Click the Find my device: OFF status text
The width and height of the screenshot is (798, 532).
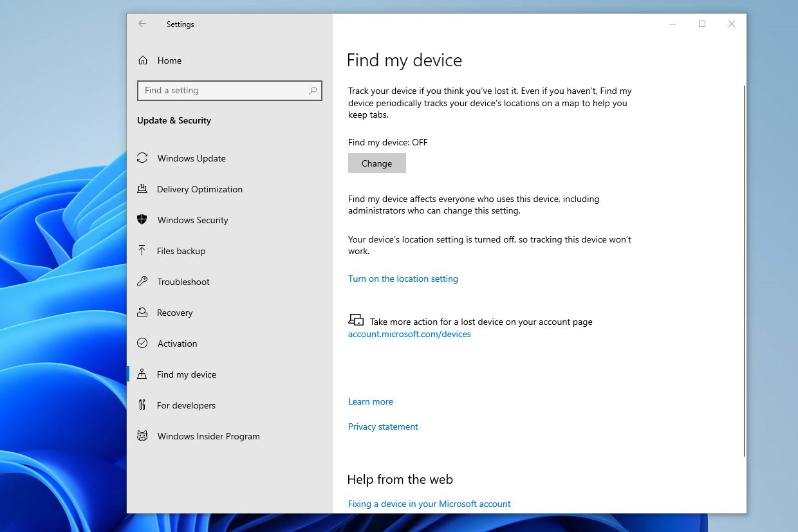pyautogui.click(x=387, y=142)
